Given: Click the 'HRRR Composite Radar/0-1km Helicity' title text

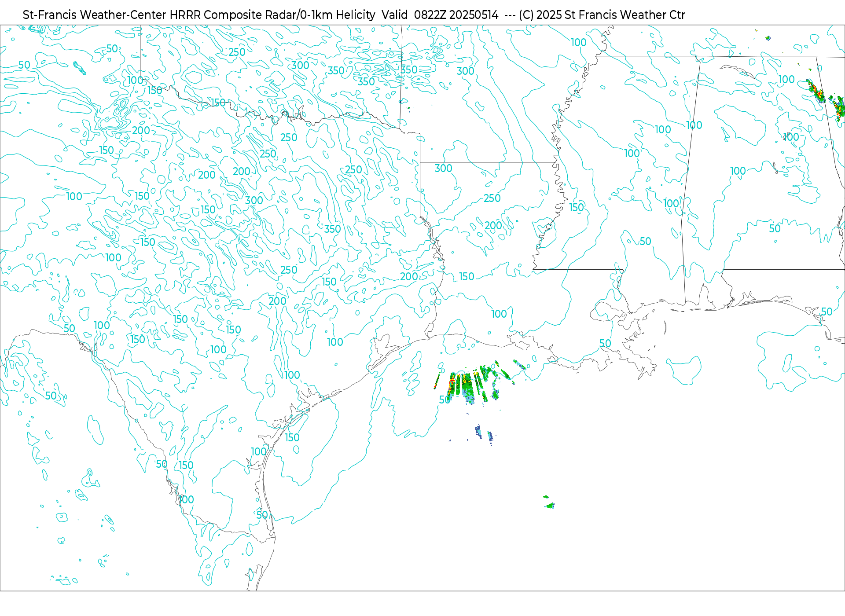Looking at the screenshot, I should [x=272, y=15].
